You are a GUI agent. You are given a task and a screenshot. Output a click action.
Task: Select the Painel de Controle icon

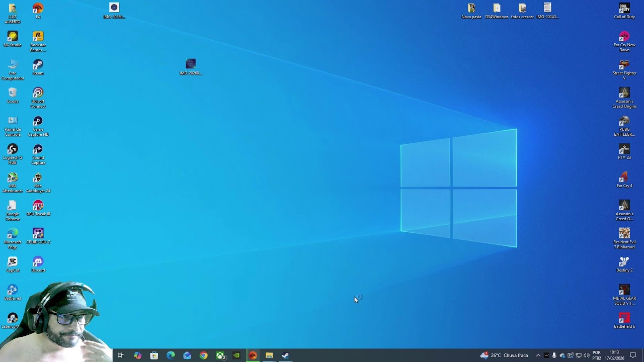[x=13, y=126]
